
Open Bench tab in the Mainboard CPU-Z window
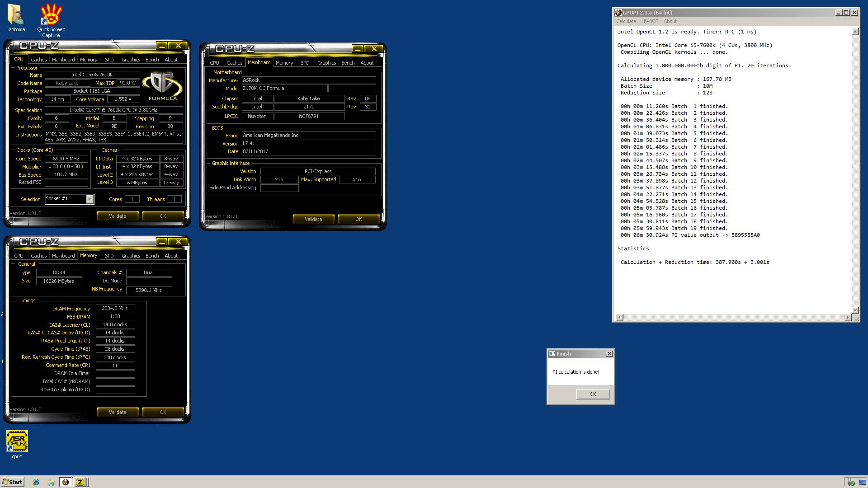point(348,63)
